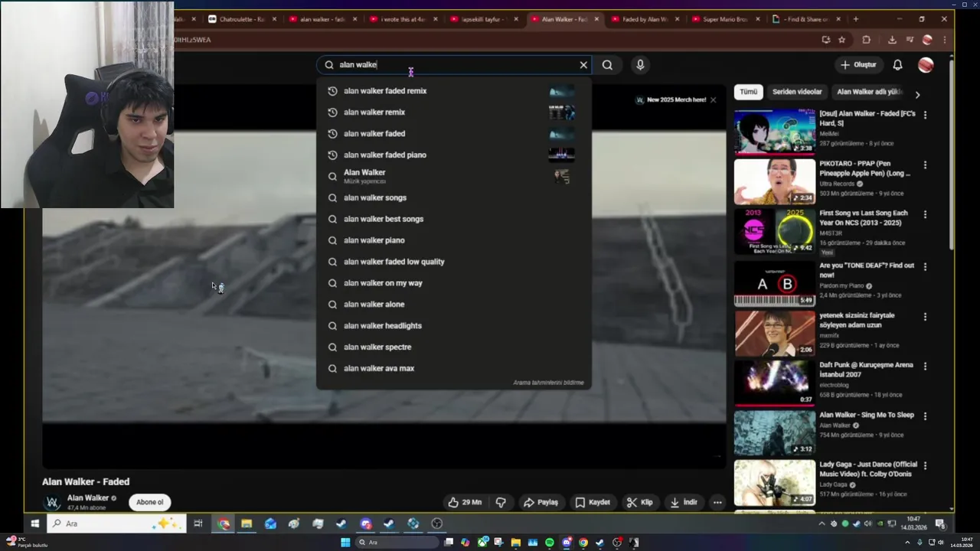
Task: Switch to the lapsekili tayfur tab
Action: 484,19
